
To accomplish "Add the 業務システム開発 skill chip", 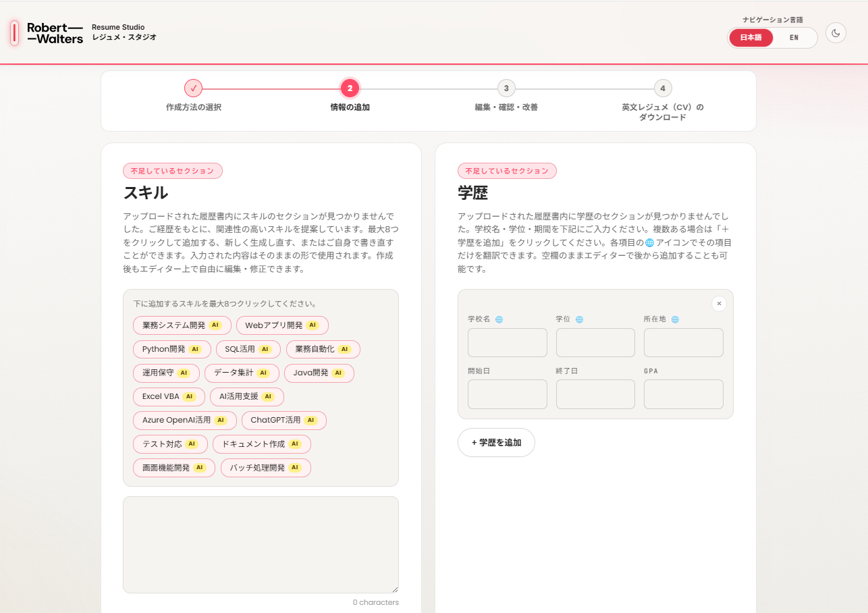I will (x=182, y=325).
